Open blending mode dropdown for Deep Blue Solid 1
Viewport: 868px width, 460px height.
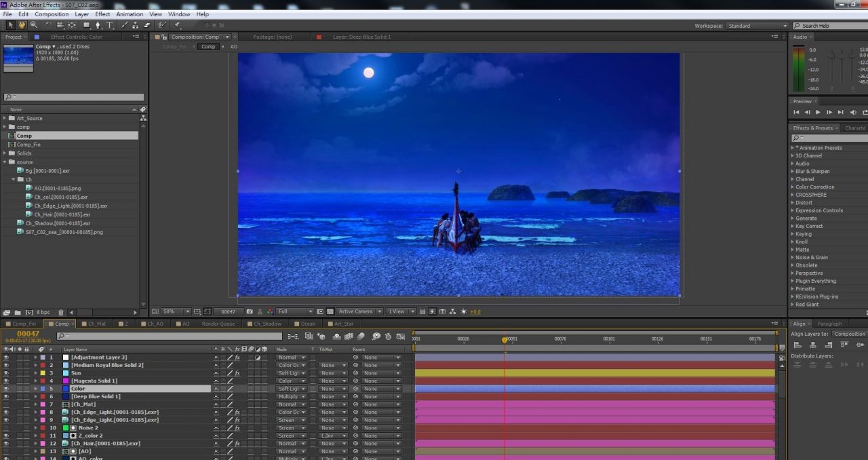(291, 397)
